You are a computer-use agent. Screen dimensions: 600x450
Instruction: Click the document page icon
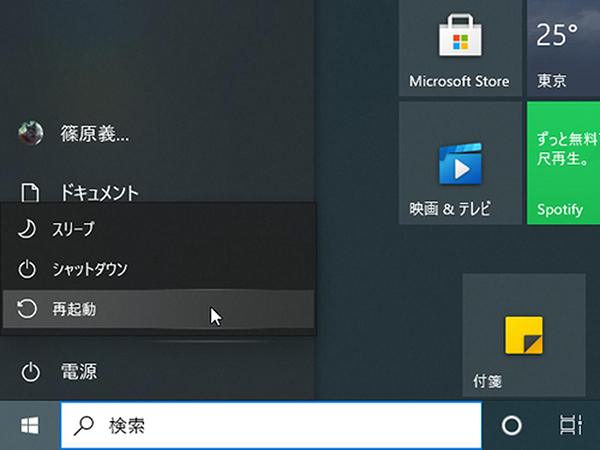click(31, 192)
